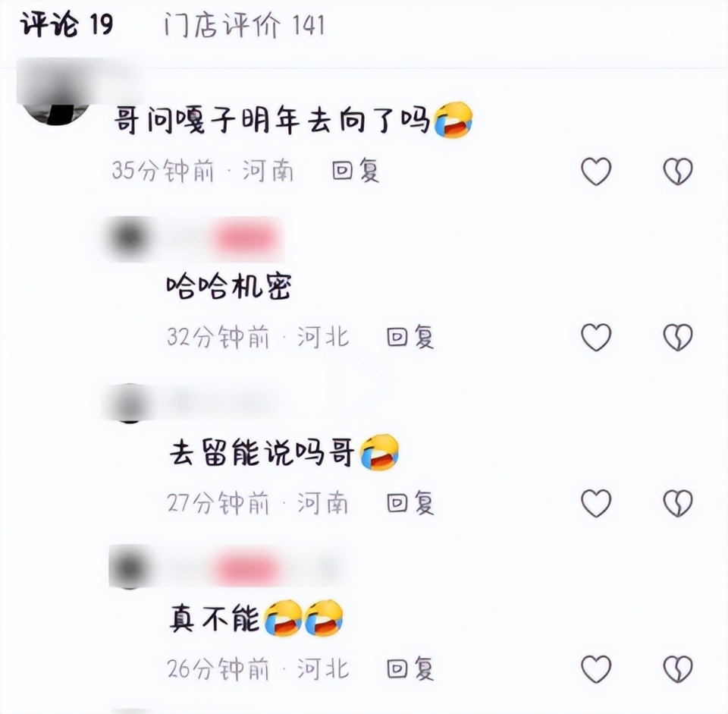Open avatar of 去留能说吗哥 commenter
Image resolution: width=728 pixels, height=714 pixels.
coord(130,403)
